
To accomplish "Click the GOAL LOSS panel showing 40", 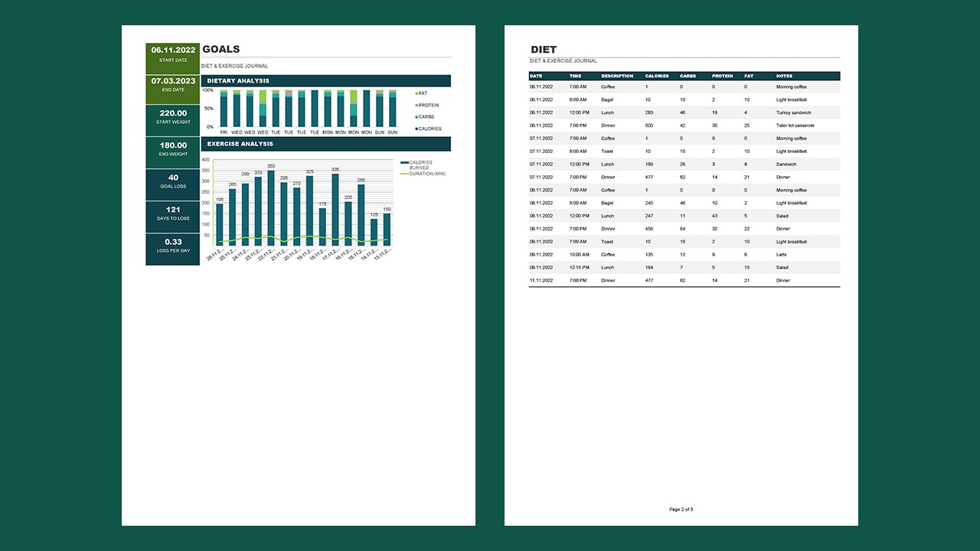I will tap(172, 183).
